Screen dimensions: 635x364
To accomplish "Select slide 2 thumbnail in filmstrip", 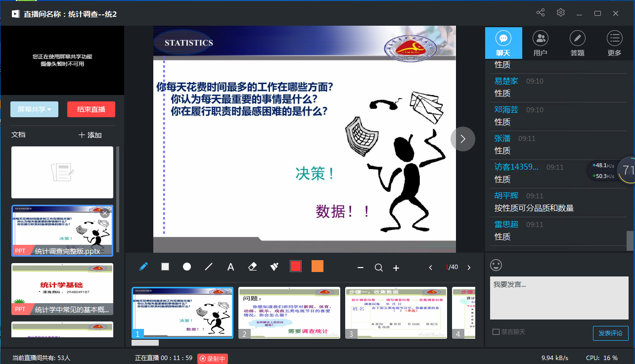I will click(x=289, y=313).
